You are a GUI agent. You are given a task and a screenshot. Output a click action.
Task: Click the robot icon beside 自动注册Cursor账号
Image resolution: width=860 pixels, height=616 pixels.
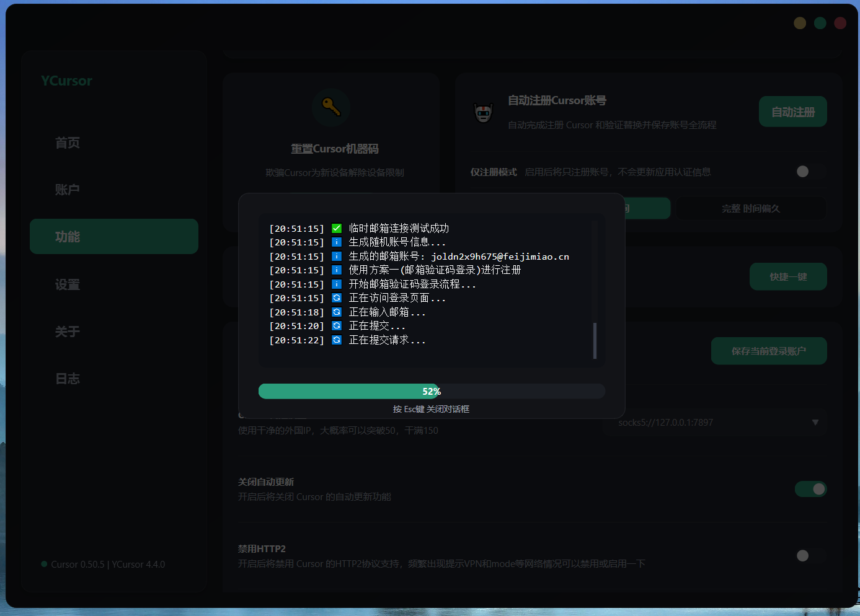(483, 113)
